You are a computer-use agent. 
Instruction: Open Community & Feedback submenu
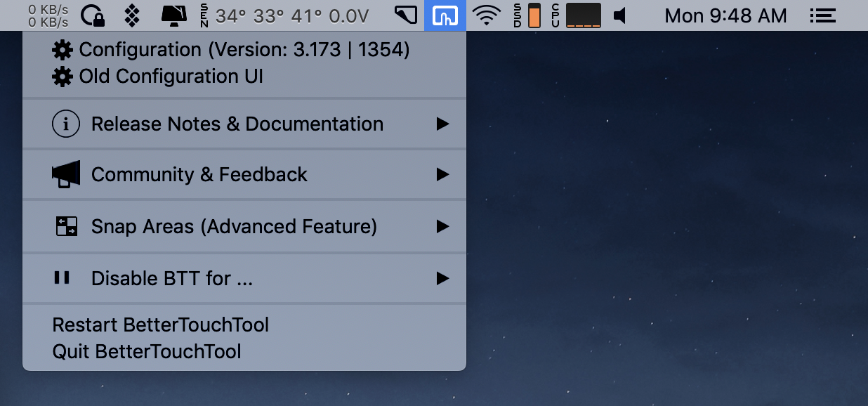(x=199, y=175)
